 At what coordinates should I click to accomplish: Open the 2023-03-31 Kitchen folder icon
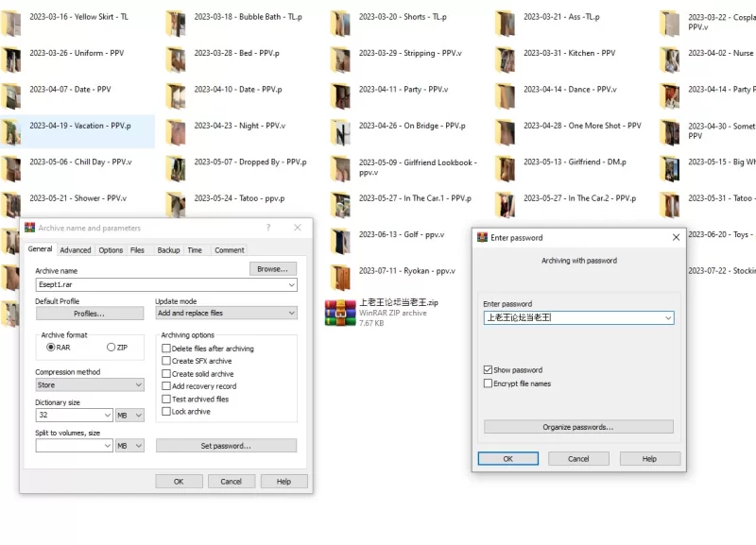click(x=505, y=60)
